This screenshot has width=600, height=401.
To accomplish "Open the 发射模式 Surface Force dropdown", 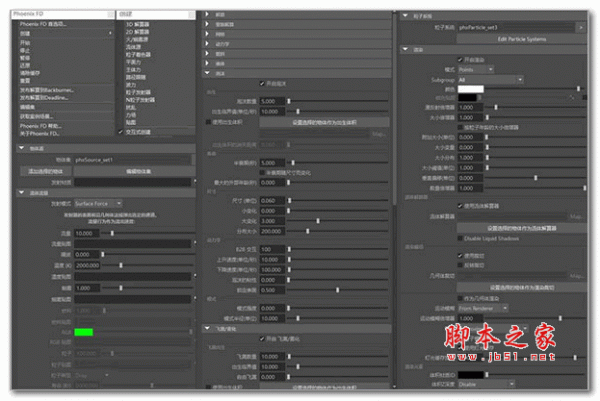I will pos(98,204).
